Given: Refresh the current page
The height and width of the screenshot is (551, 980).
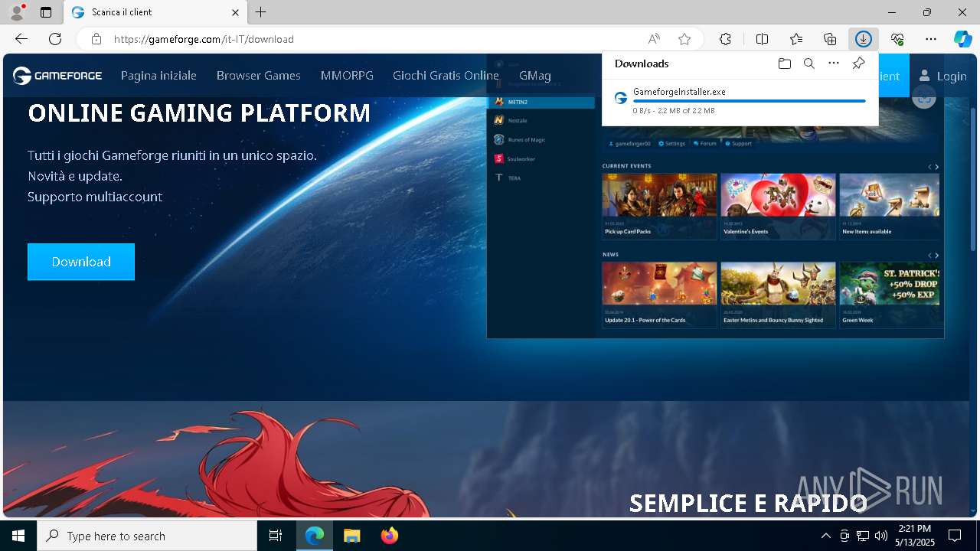Looking at the screenshot, I should pyautogui.click(x=55, y=39).
